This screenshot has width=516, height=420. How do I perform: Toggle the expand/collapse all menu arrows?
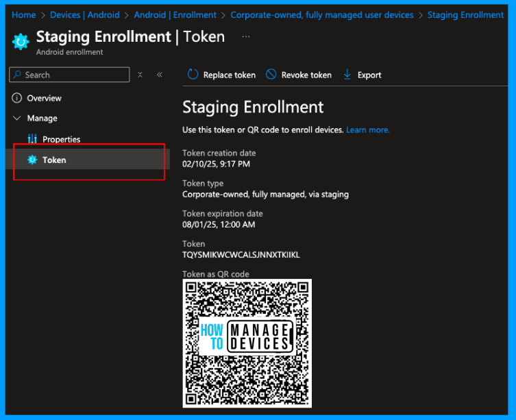[140, 75]
